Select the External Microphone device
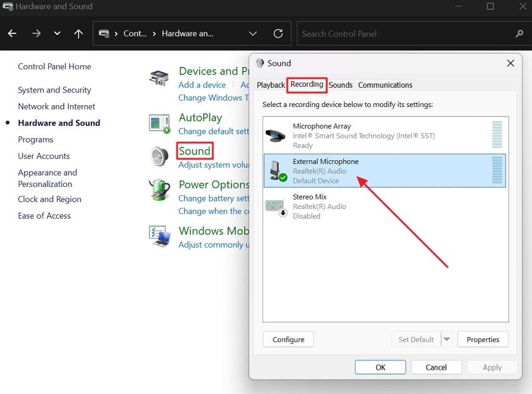The image size is (532, 394). click(x=385, y=171)
